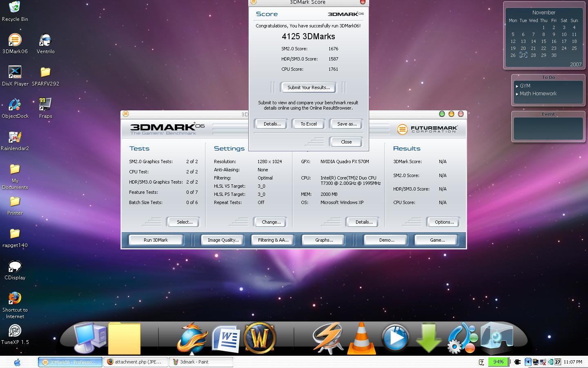Viewport: 588px width, 368px height.
Task: Open the glass cube icon in the dock
Action: (x=497, y=338)
